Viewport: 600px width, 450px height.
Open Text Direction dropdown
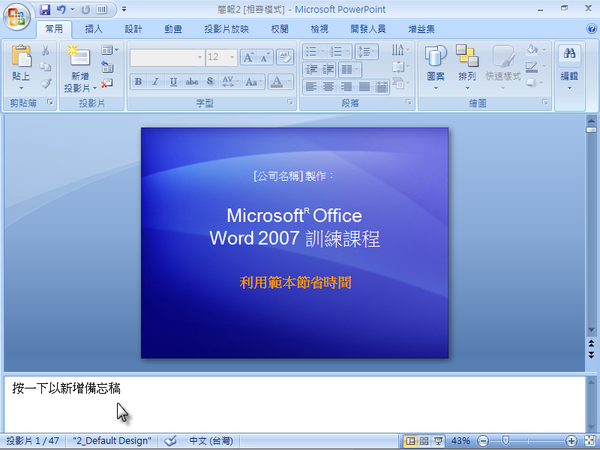[x=400, y=50]
